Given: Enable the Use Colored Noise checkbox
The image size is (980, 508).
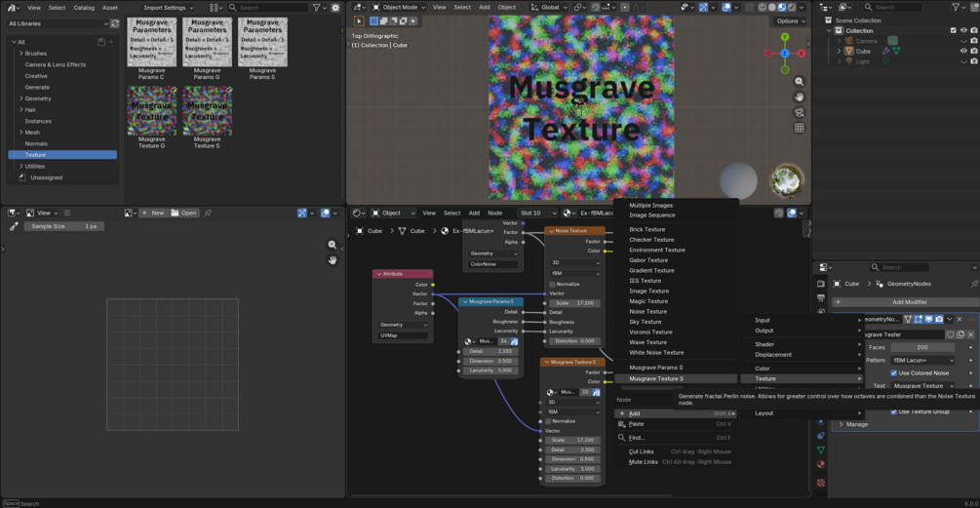Looking at the screenshot, I should point(894,373).
